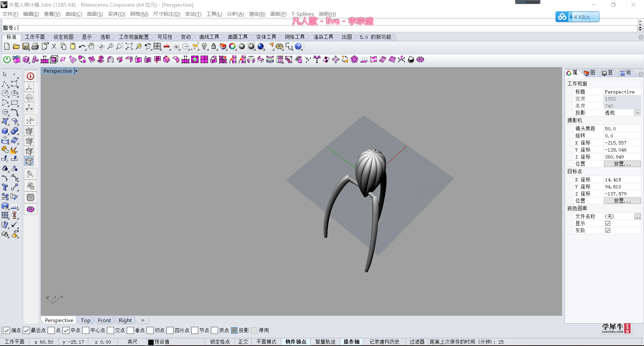The image size is (644, 346).
Task: Switch to the Top viewport tab
Action: point(86,321)
